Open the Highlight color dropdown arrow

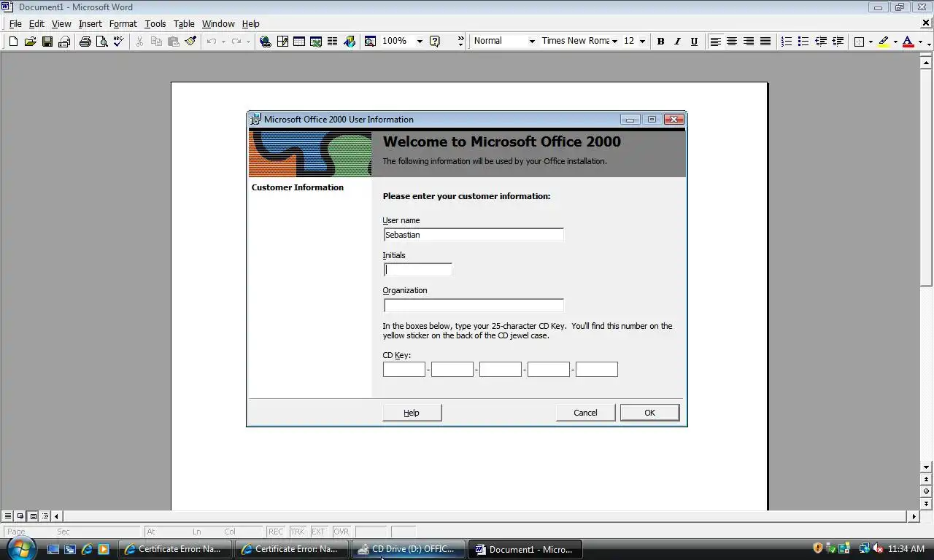pyautogui.click(x=895, y=42)
